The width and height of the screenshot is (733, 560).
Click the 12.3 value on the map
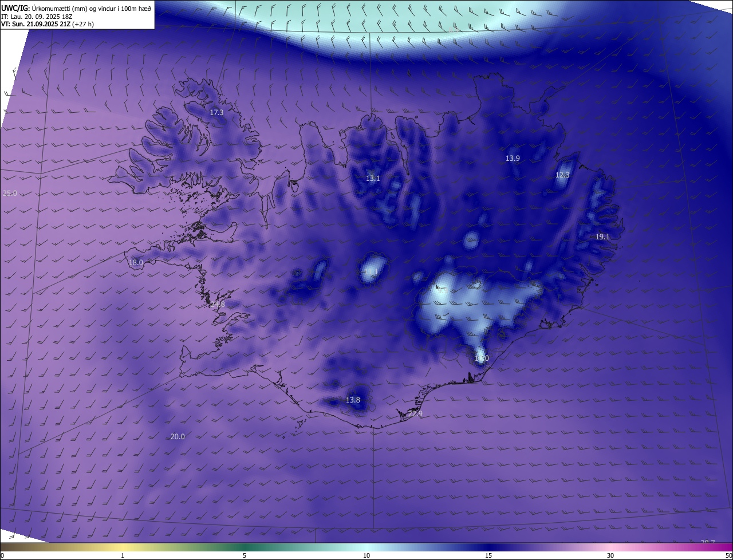(562, 175)
